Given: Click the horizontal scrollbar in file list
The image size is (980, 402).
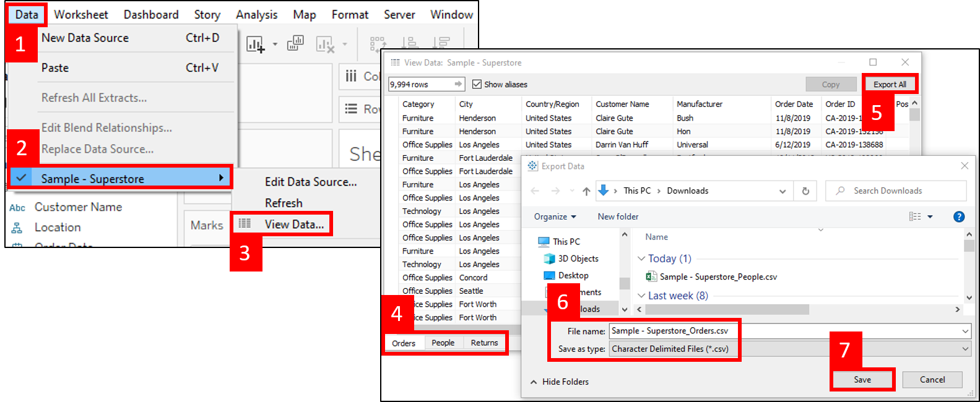Looking at the screenshot, I should coord(727,309).
